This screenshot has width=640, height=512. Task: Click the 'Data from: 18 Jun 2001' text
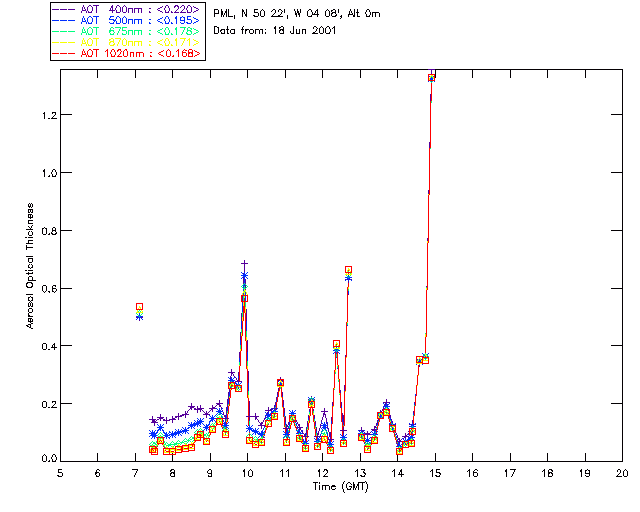tap(275, 31)
